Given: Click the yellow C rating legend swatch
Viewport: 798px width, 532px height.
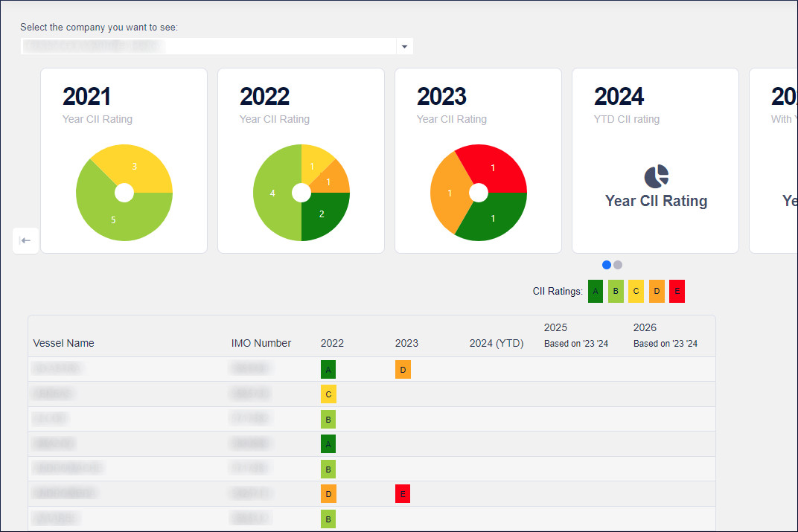Looking at the screenshot, I should pyautogui.click(x=636, y=292).
